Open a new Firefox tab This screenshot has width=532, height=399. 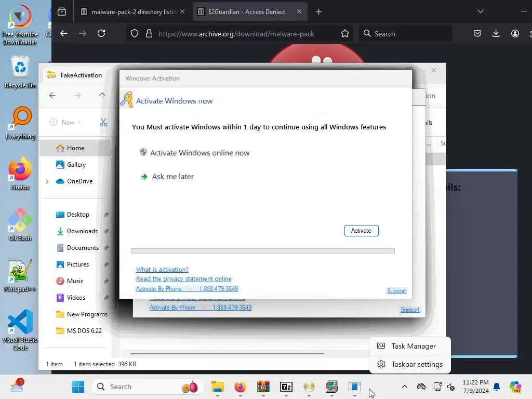(x=318, y=12)
